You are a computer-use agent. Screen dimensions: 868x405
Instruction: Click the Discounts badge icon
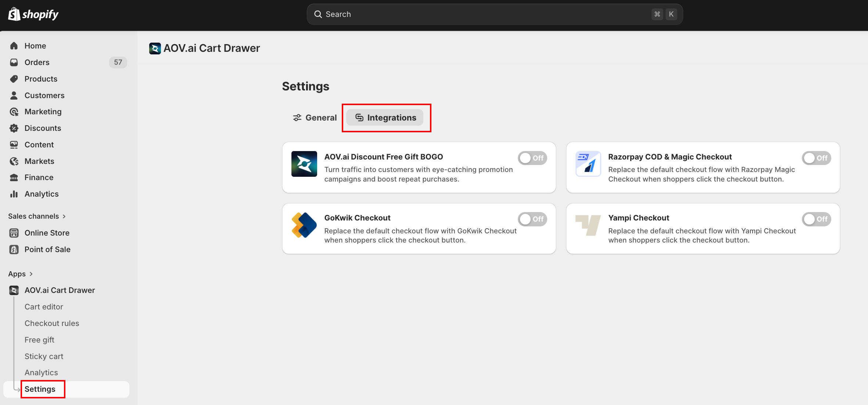(x=14, y=128)
